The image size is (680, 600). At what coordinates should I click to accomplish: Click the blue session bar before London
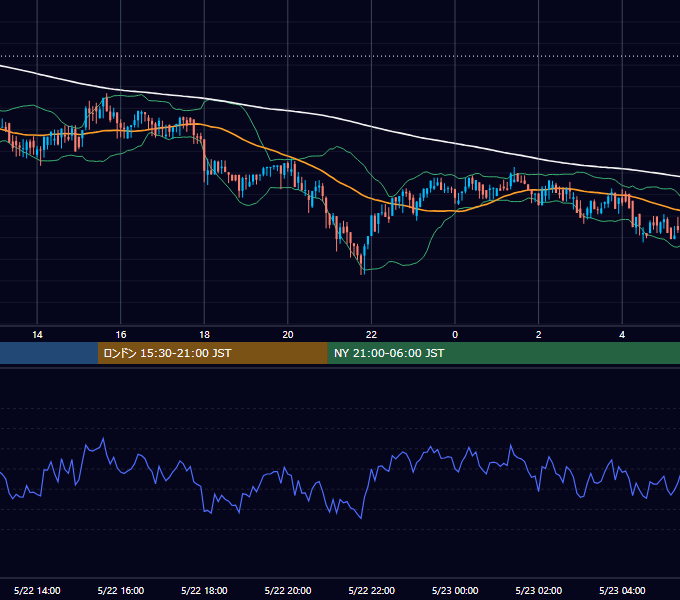49,353
